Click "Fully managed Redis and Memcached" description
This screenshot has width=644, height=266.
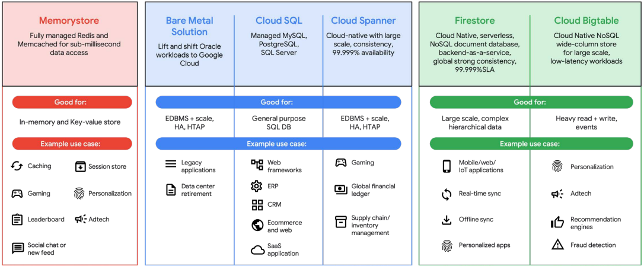pos(69,44)
